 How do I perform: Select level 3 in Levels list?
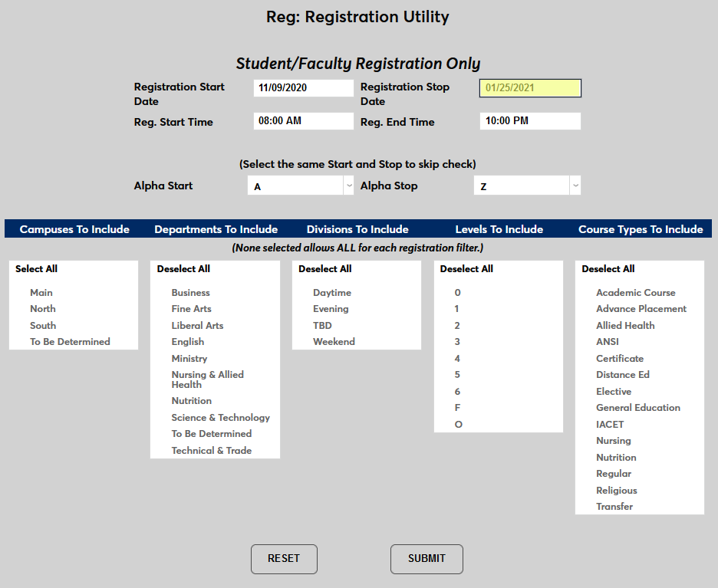[456, 341]
